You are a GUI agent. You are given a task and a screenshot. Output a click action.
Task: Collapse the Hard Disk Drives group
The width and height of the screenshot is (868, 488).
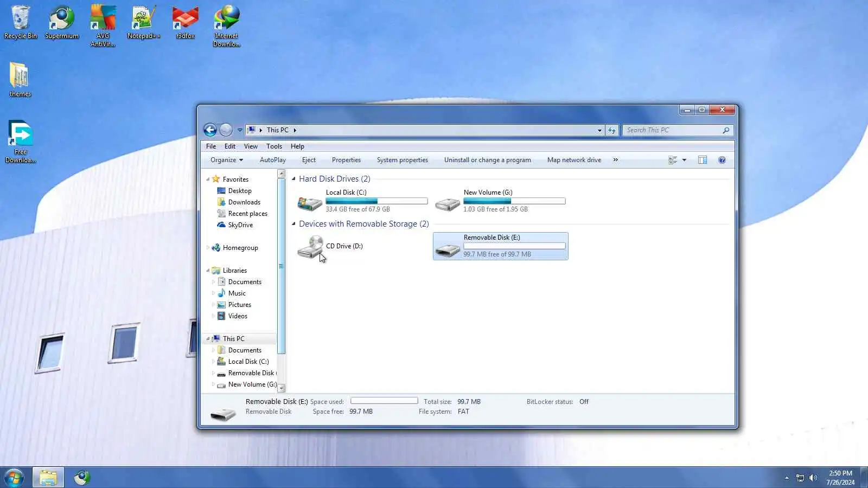293,179
